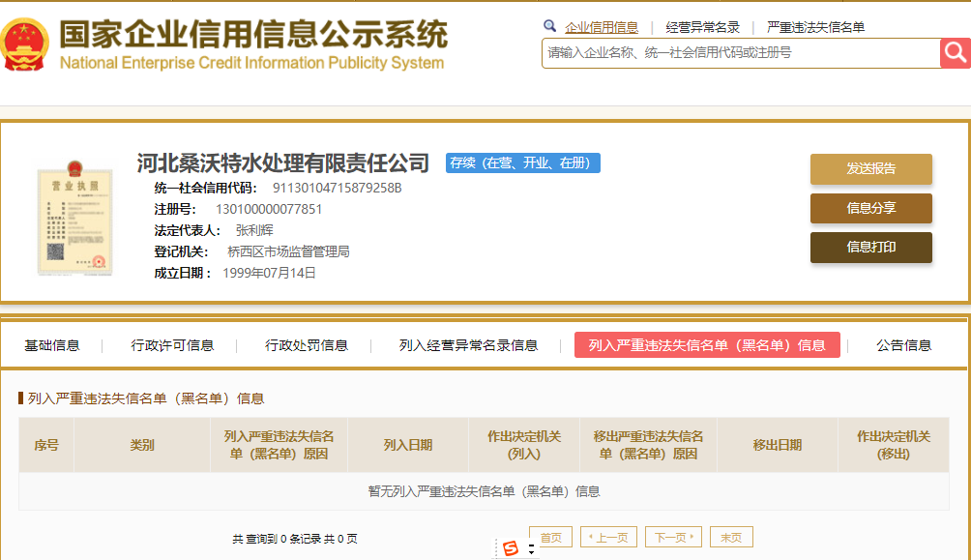Click the 类别 column header
Viewport: 971px width, 560px height.
[142, 446]
